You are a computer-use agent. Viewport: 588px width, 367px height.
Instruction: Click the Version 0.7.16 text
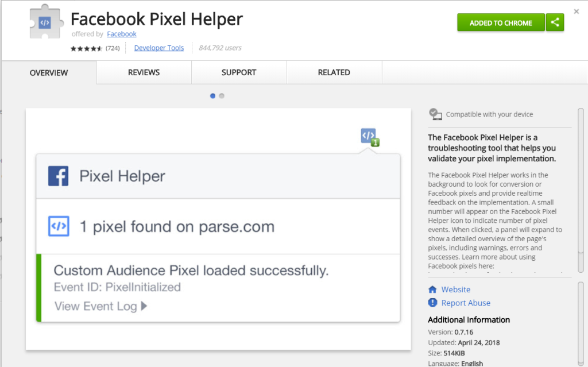[x=450, y=332]
